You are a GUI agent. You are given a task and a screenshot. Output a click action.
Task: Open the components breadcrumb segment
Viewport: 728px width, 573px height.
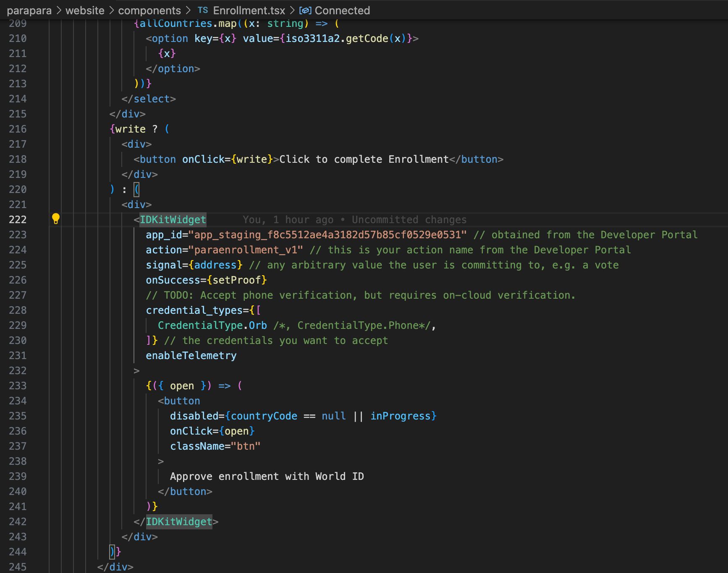[x=149, y=10]
